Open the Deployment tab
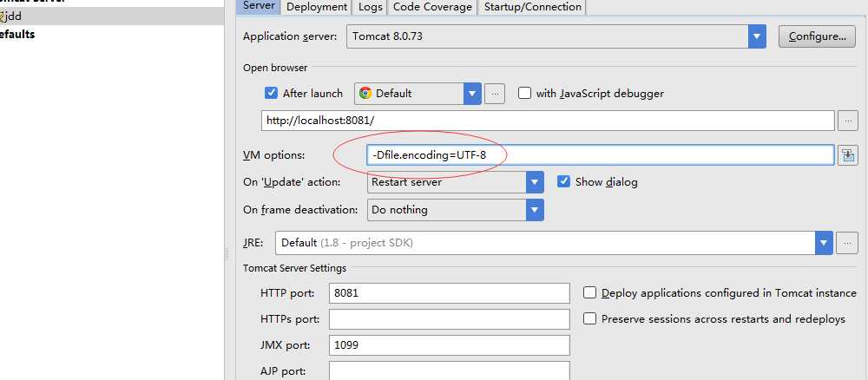868x380 pixels. (x=317, y=7)
